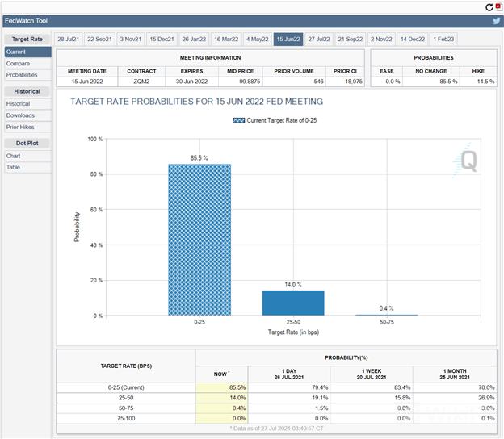
Task: Select Probabilities in the sidebar
Action: pyautogui.click(x=22, y=75)
